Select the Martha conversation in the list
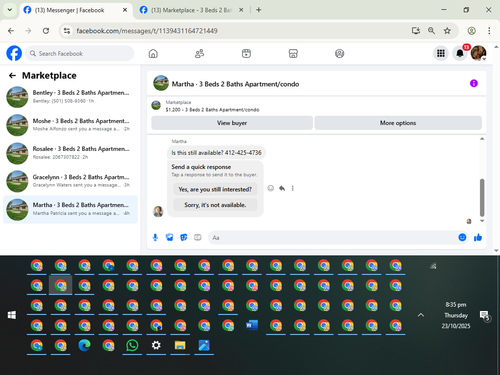 tap(70, 209)
